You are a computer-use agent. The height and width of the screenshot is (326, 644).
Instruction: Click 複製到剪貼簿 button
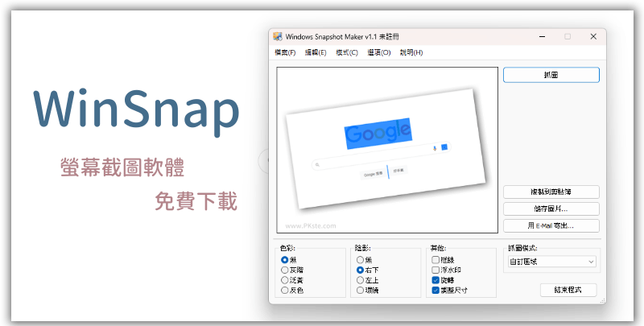point(551,192)
